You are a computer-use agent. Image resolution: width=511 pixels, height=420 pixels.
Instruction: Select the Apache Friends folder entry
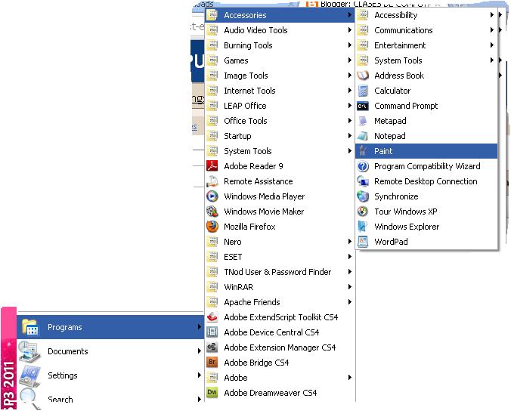pos(280,302)
